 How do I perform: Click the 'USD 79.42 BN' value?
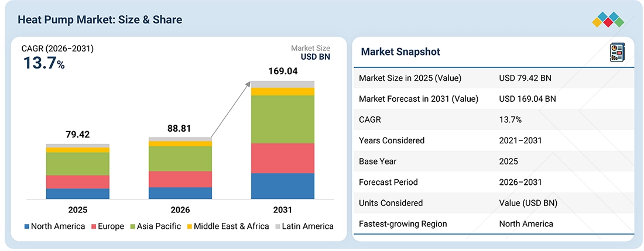(x=525, y=78)
